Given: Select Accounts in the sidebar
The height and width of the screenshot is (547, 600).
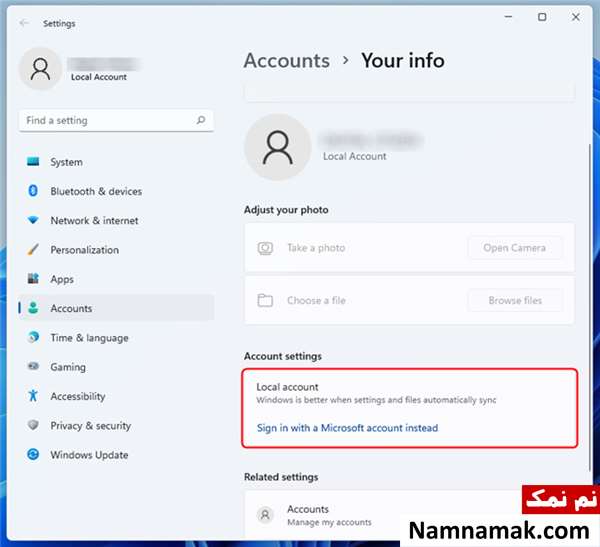Looking at the screenshot, I should pos(116,309).
